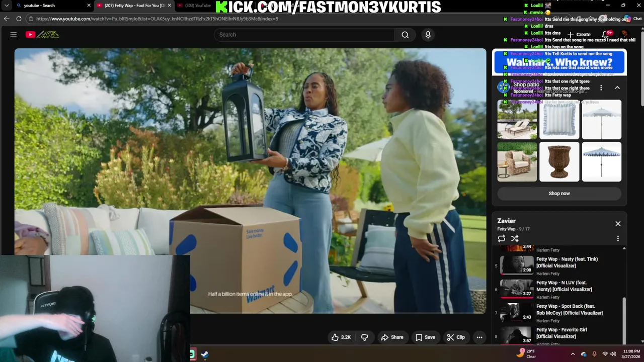Viewport: 644px width, 362px height.
Task: Click the YouTube logo home link
Action: (42, 35)
